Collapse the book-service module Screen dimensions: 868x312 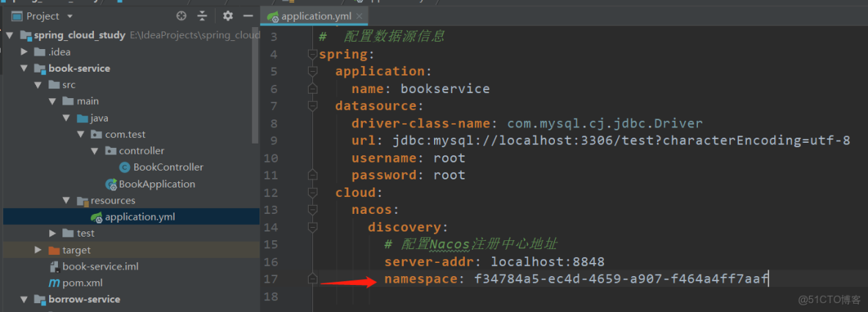23,69
